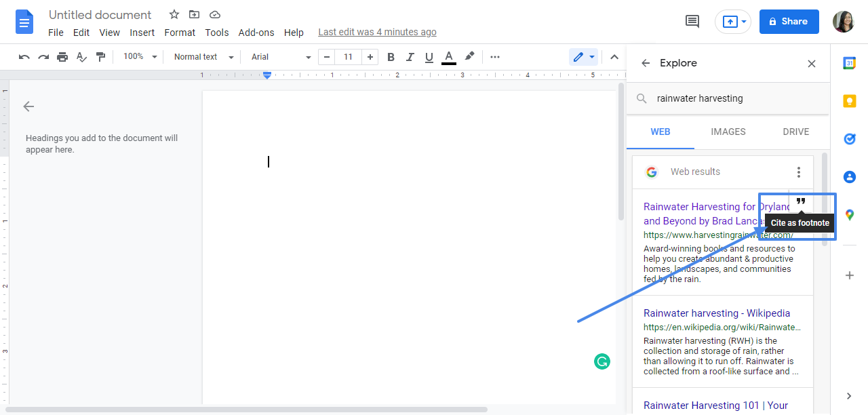This screenshot has width=868, height=415.
Task: Open the View menu
Action: 109,33
